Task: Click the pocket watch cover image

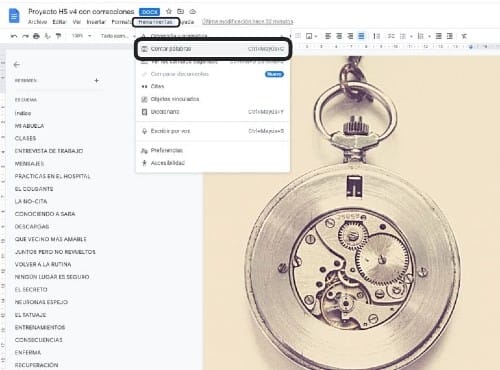Action: (352, 213)
